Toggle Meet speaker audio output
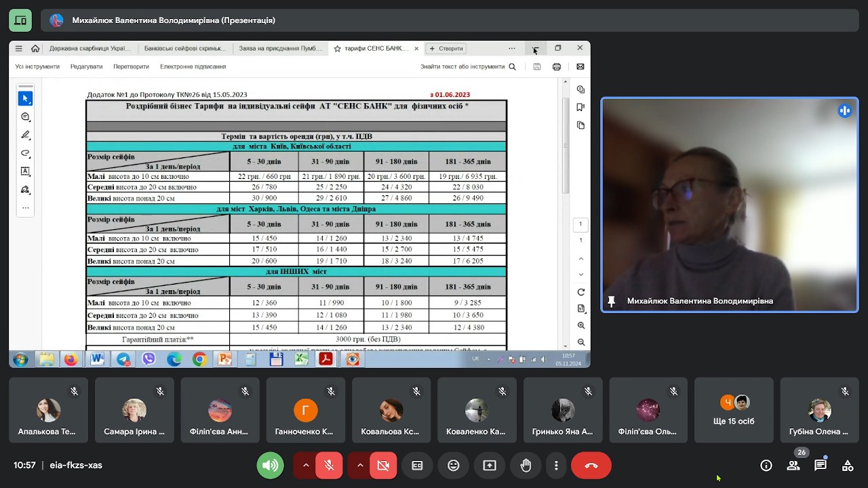Image resolution: width=868 pixels, height=488 pixels. click(270, 466)
